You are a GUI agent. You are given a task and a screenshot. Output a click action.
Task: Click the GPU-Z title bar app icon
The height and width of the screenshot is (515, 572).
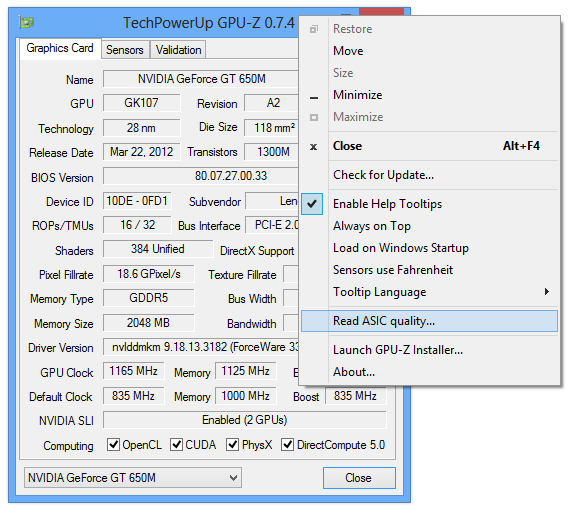coord(26,23)
